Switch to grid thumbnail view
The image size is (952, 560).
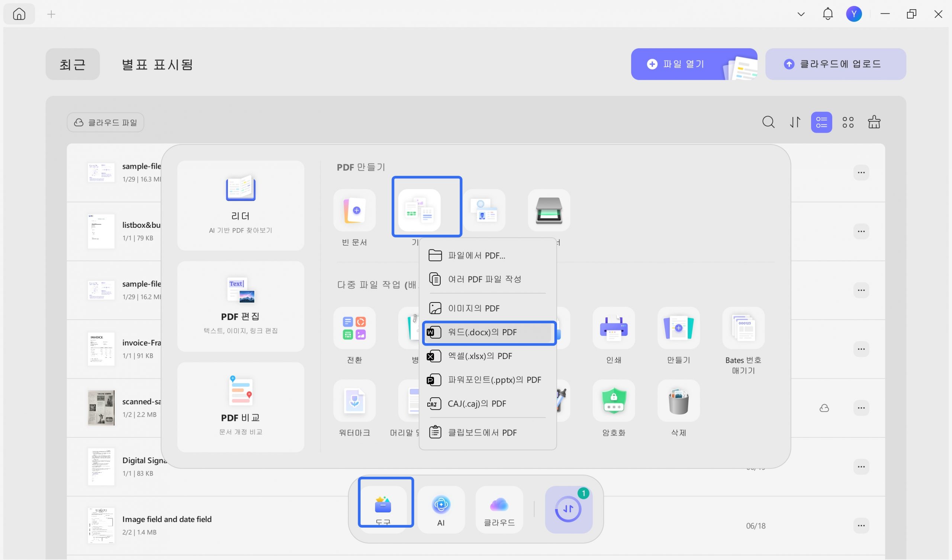[848, 122]
